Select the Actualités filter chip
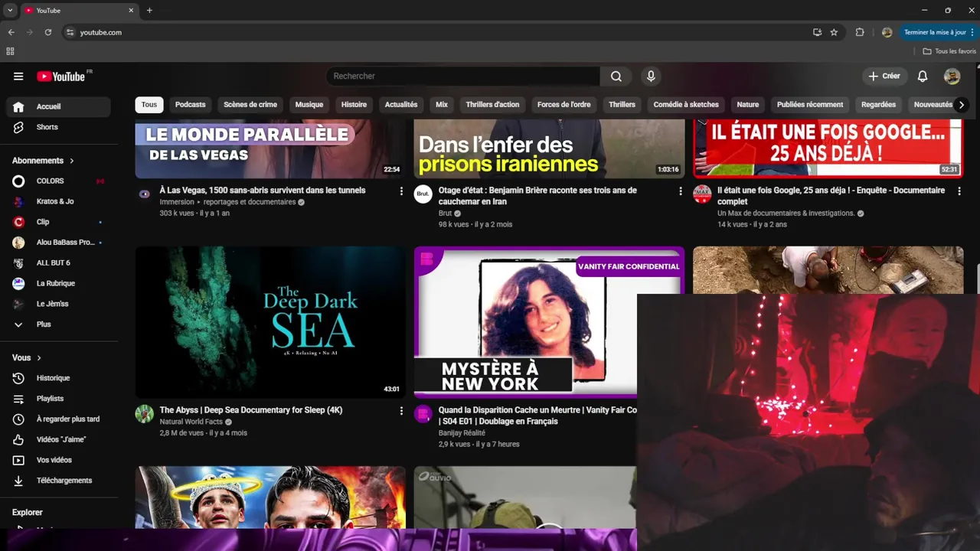980x551 pixels. (401, 105)
